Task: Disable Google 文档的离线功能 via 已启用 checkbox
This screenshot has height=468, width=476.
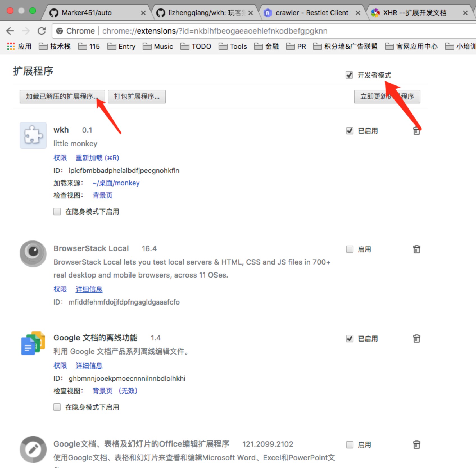Action: tap(350, 338)
